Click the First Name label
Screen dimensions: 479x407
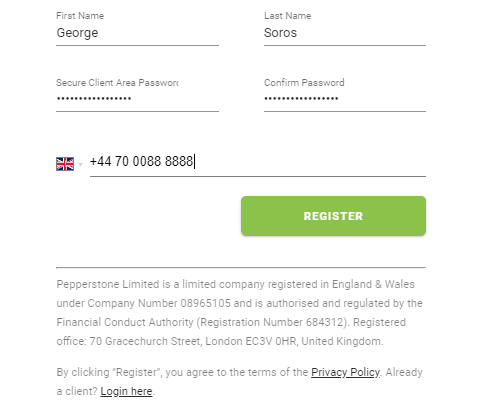coord(80,16)
